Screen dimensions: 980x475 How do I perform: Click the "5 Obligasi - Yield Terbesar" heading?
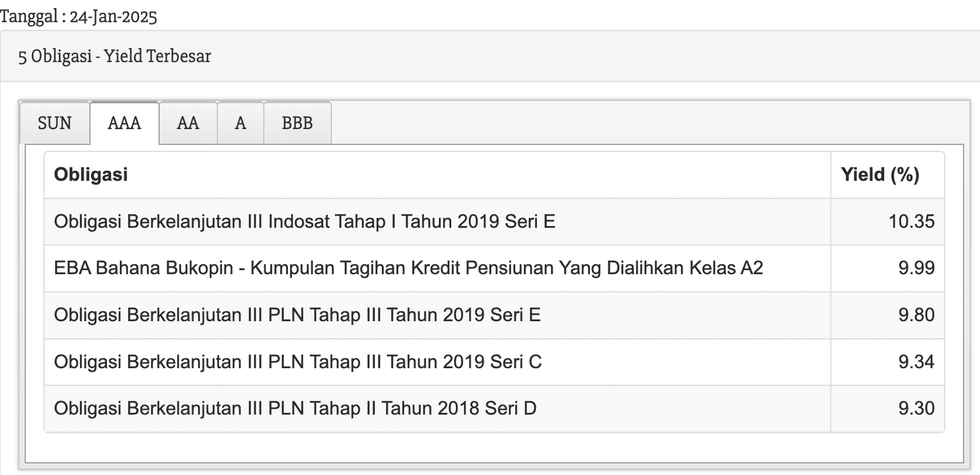114,56
